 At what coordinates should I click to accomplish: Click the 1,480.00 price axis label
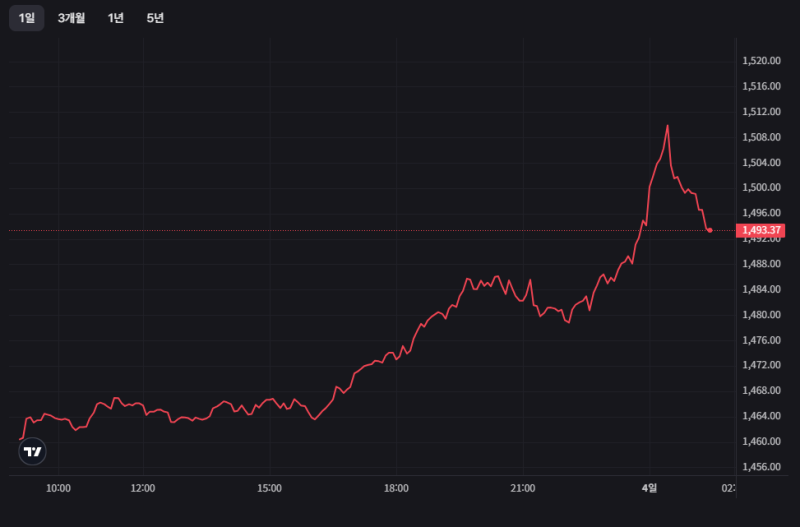tap(761, 315)
